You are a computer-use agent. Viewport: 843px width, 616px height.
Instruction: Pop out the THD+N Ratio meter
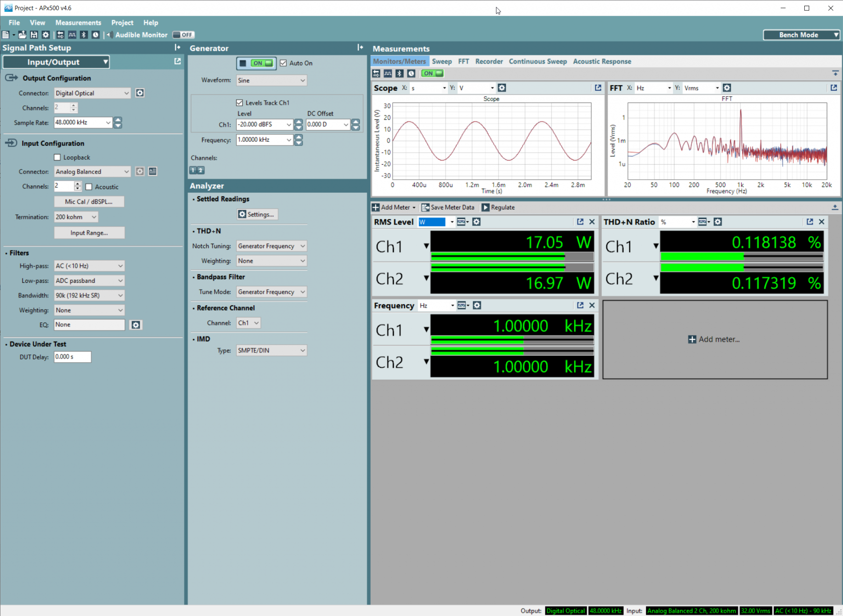click(810, 222)
